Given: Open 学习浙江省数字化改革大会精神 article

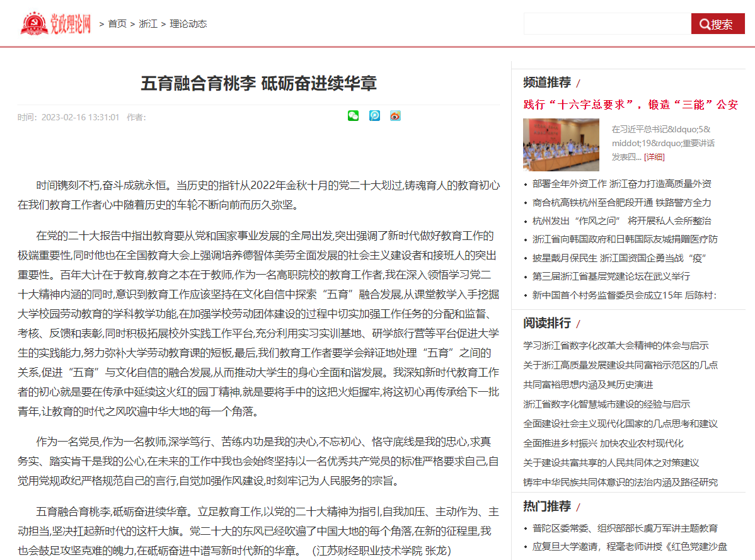Looking at the screenshot, I should coord(616,345).
